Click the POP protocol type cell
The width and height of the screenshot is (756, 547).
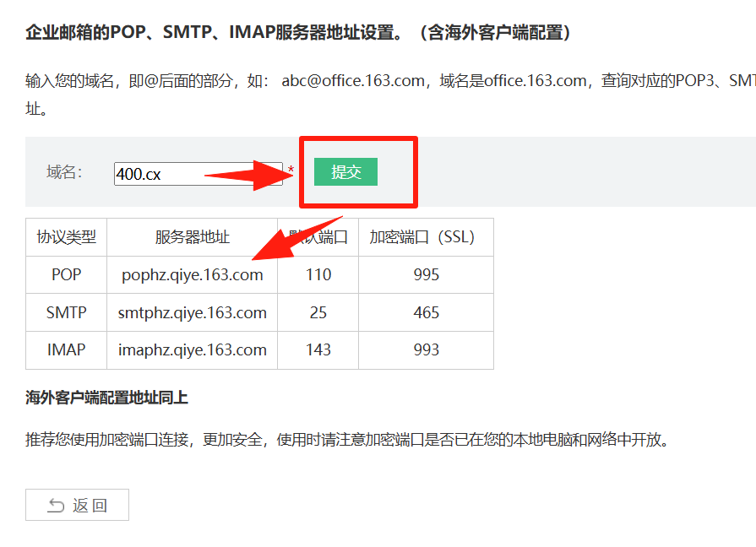tap(66, 274)
